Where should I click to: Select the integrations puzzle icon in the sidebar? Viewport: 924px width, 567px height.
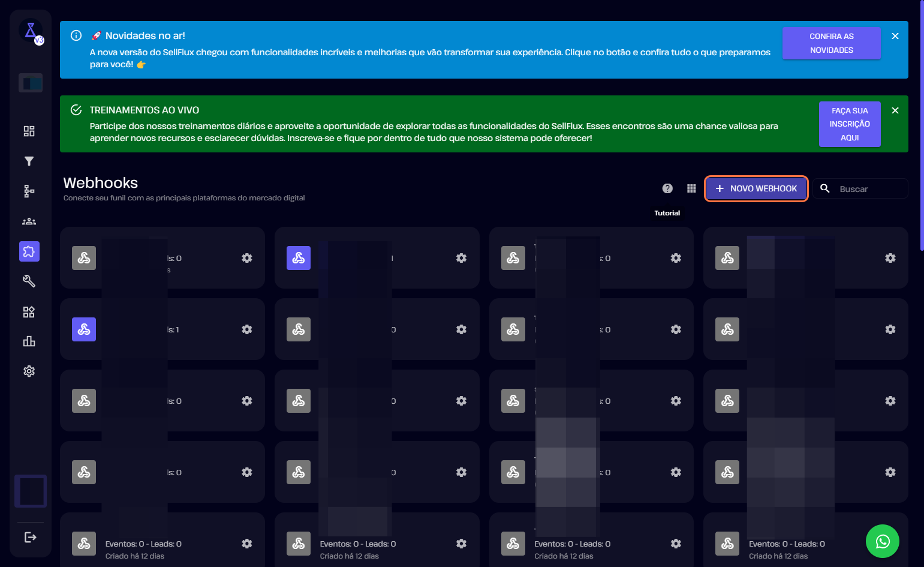point(29,251)
